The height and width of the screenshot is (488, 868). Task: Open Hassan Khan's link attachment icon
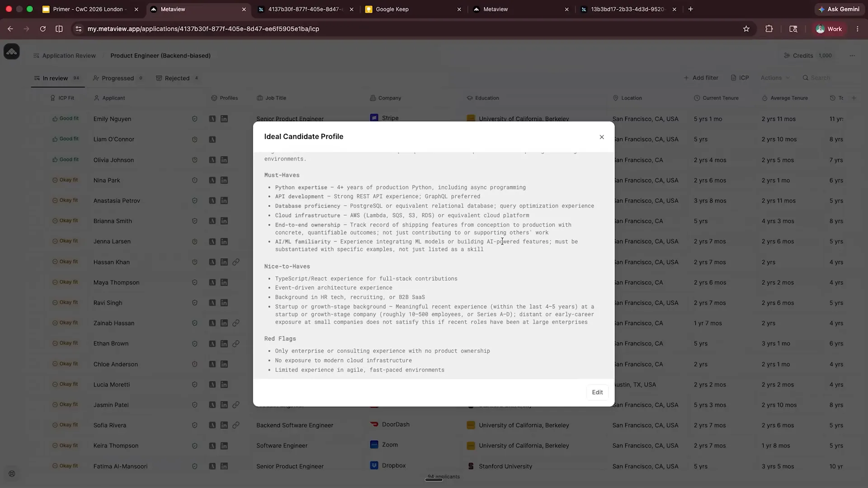(x=236, y=262)
